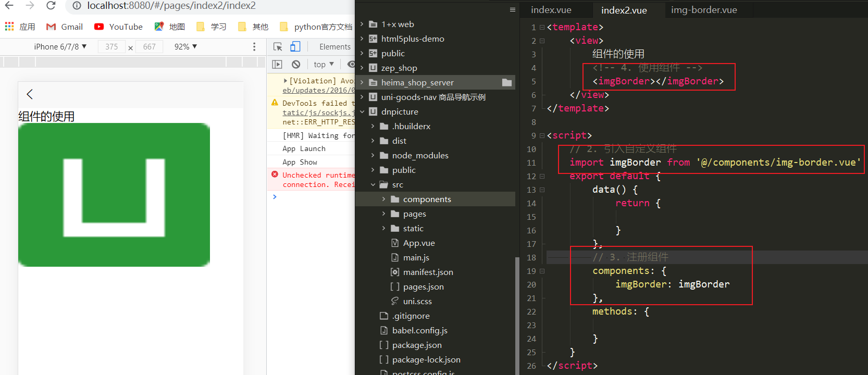Click the 375 width input field
868x375 pixels.
tap(111, 46)
